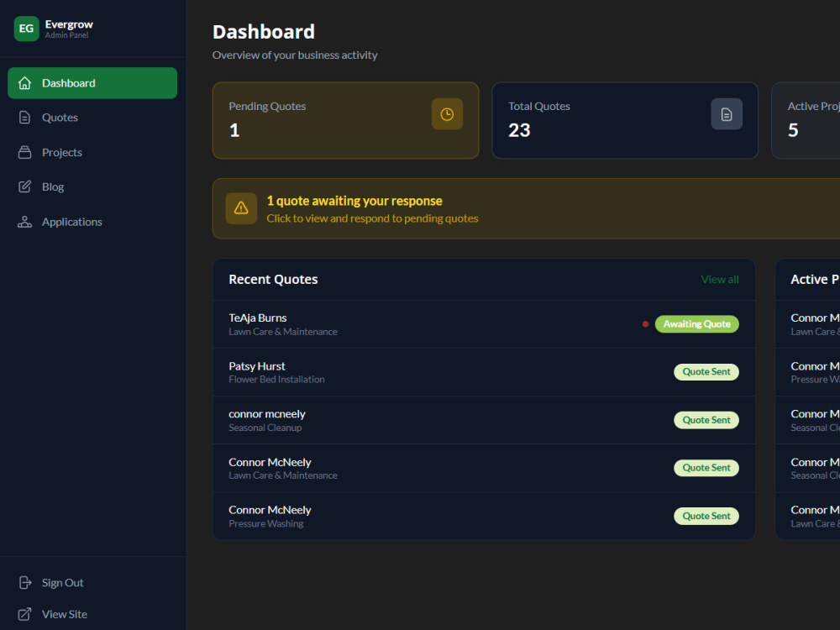Click the Quotes document icon in sidebar

pyautogui.click(x=24, y=118)
